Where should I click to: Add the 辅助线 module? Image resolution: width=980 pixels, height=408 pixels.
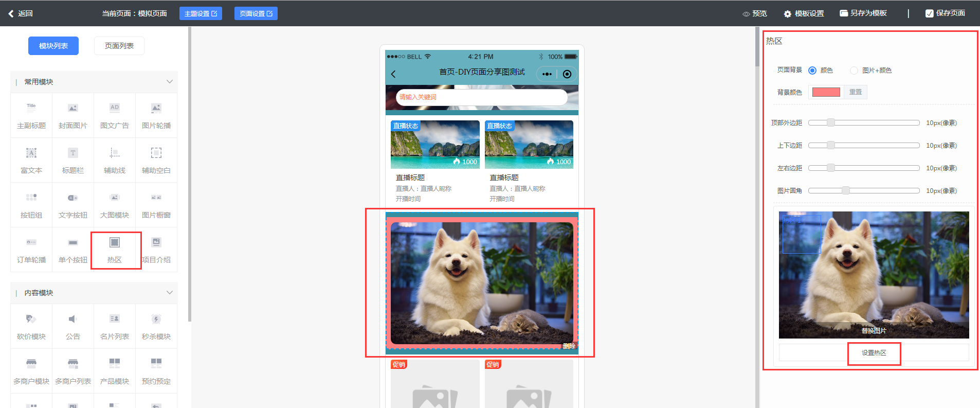pyautogui.click(x=115, y=160)
